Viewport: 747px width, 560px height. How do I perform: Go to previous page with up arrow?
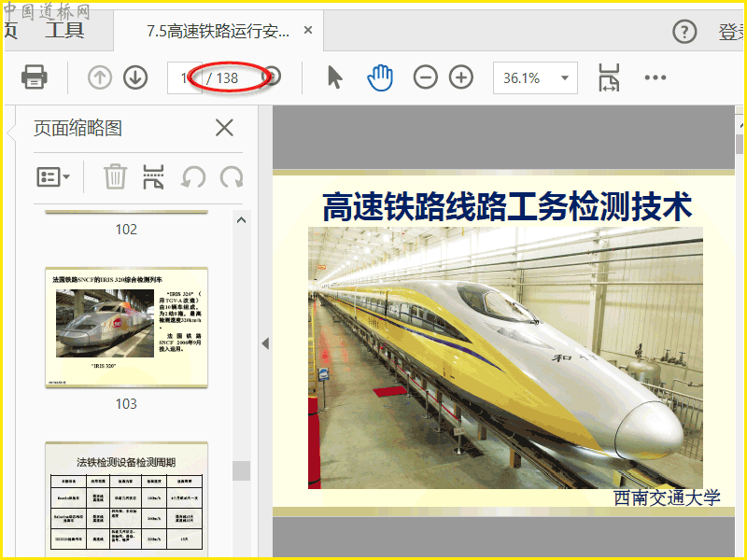coord(100,77)
